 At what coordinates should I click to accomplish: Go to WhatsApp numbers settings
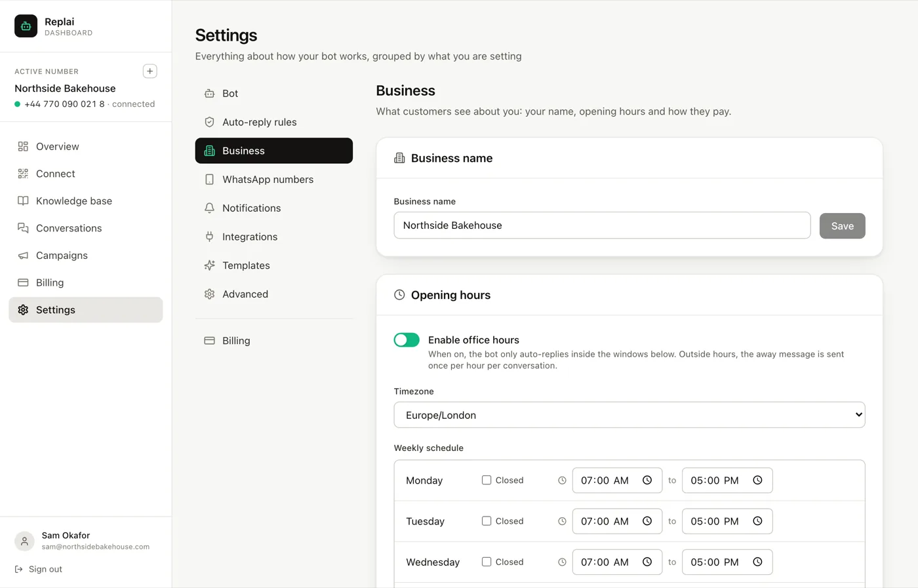coord(274,180)
